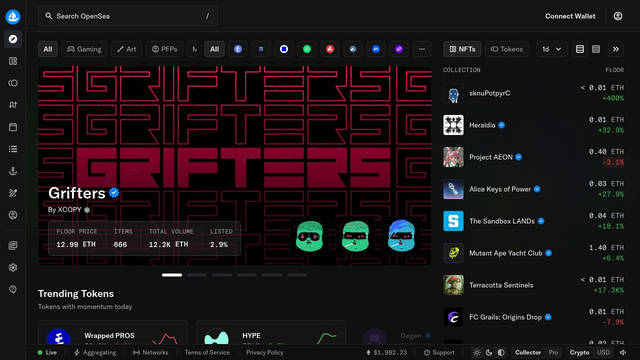
Task: Open more chains ellipsis button
Action: [422, 49]
